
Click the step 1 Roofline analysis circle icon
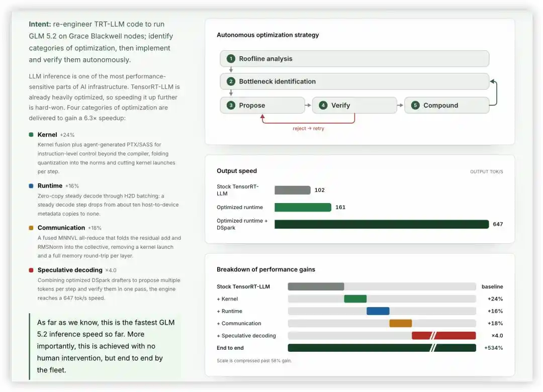coord(231,59)
